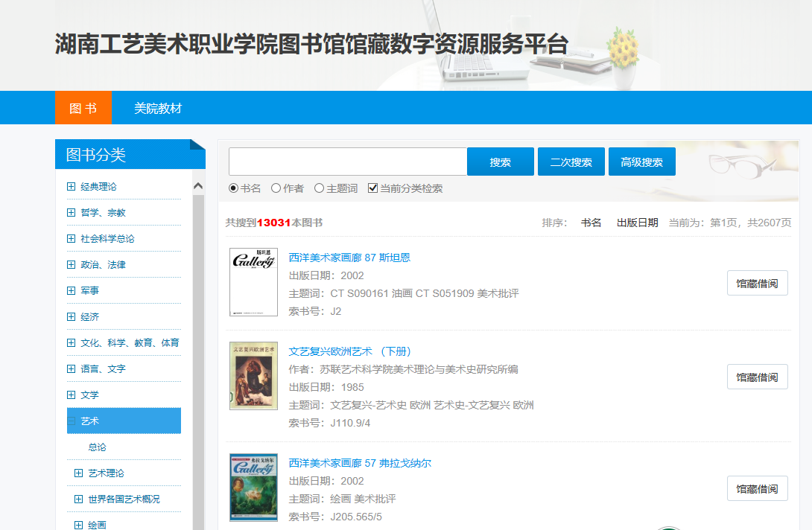Open cover of 西洋美术家画廊 87 斯坦恩
812x530 pixels.
click(253, 282)
